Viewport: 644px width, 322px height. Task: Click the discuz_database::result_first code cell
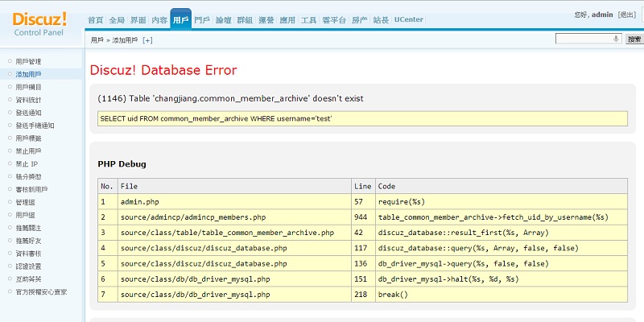coord(502,233)
